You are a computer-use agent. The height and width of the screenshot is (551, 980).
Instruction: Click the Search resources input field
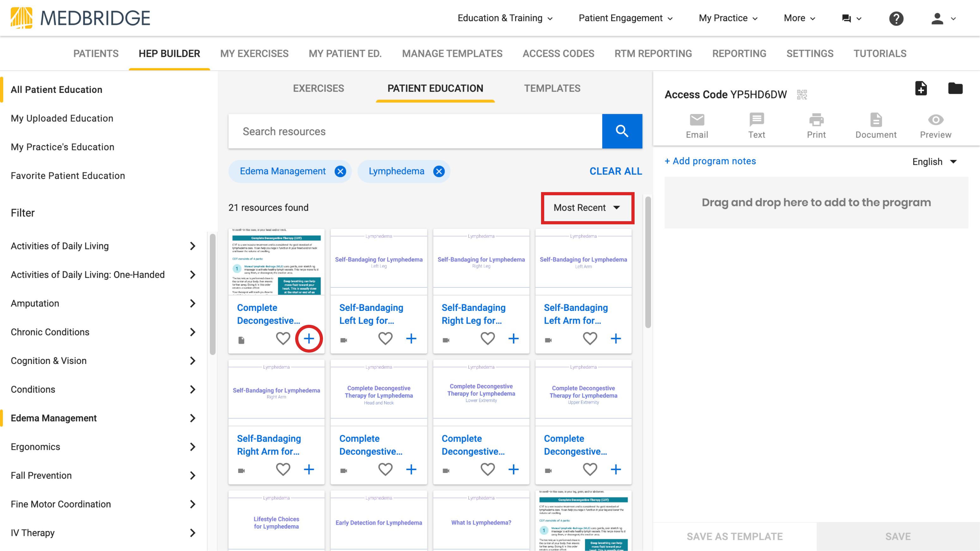[415, 131]
